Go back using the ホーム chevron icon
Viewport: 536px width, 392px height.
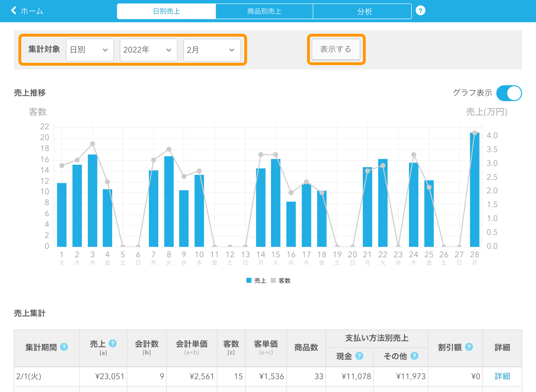(13, 11)
